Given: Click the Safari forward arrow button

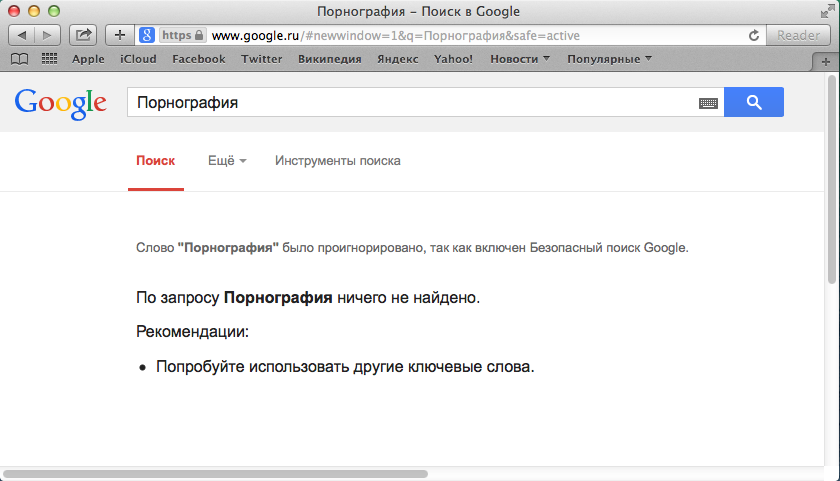Looking at the screenshot, I should [x=46, y=35].
